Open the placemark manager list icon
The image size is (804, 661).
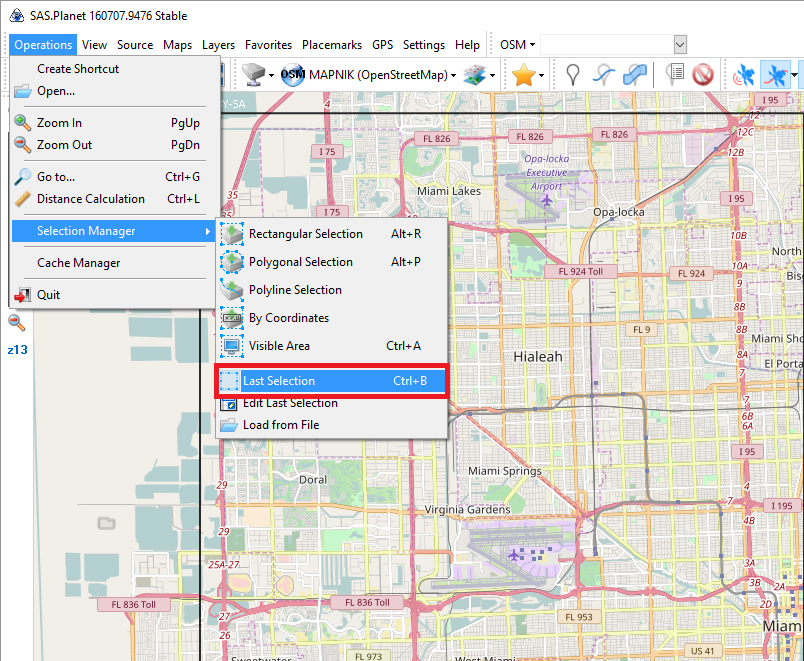675,74
